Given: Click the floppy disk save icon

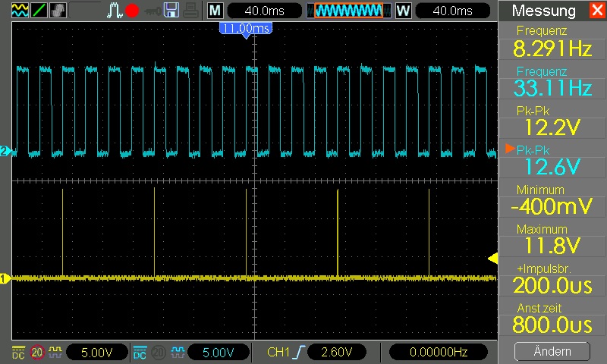Looking at the screenshot, I should tap(171, 11).
